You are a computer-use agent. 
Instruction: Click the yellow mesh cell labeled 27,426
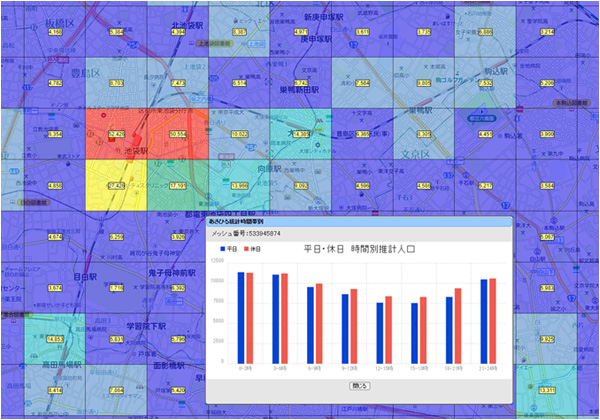click(115, 186)
